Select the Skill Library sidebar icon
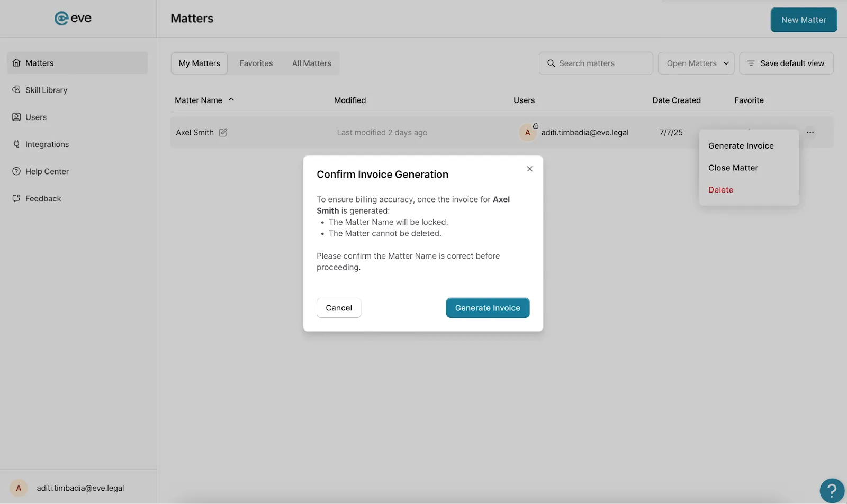Screen dimensions: 847x504 (16, 90)
